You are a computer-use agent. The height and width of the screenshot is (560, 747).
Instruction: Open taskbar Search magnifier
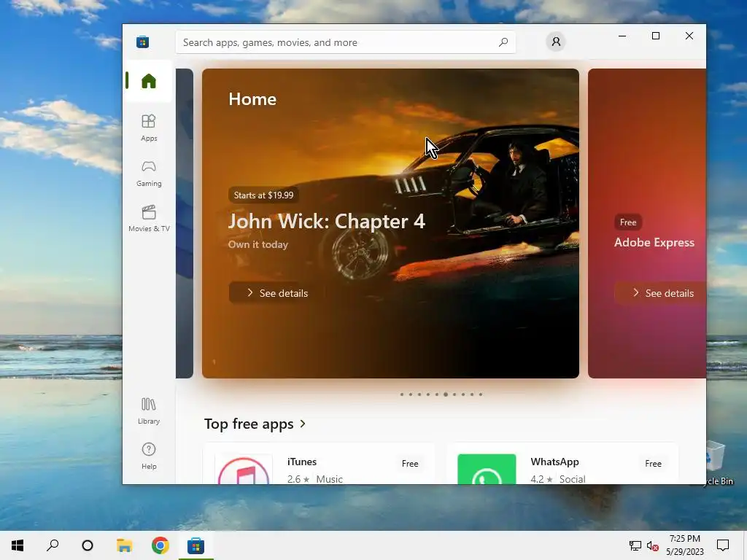click(x=53, y=545)
